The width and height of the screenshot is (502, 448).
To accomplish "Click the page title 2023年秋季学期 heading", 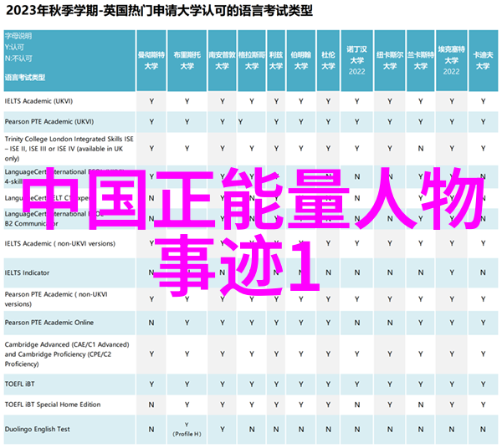I will [x=159, y=11].
